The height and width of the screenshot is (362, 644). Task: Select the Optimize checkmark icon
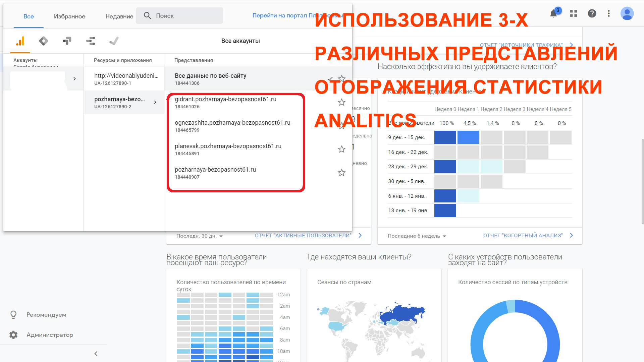point(114,41)
